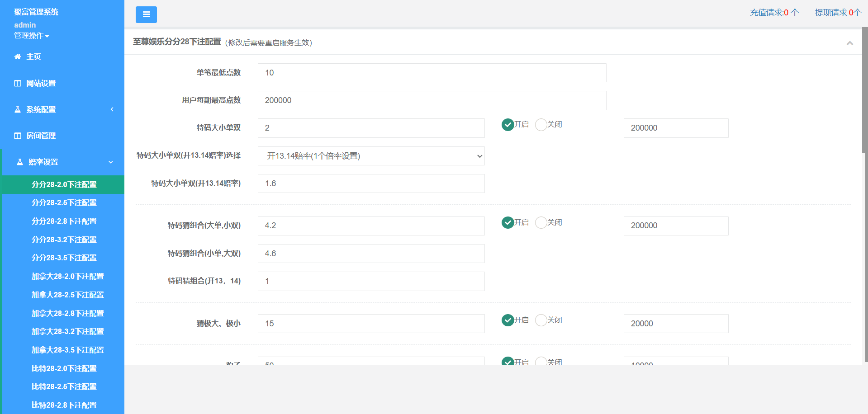The height and width of the screenshot is (414, 868).
Task: Collapse the 赔率设置 menu chevron
Action: [111, 162]
